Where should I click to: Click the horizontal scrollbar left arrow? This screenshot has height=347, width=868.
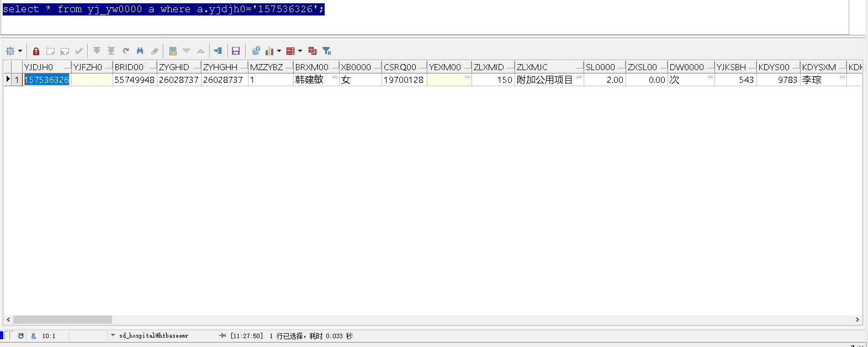click(8, 319)
